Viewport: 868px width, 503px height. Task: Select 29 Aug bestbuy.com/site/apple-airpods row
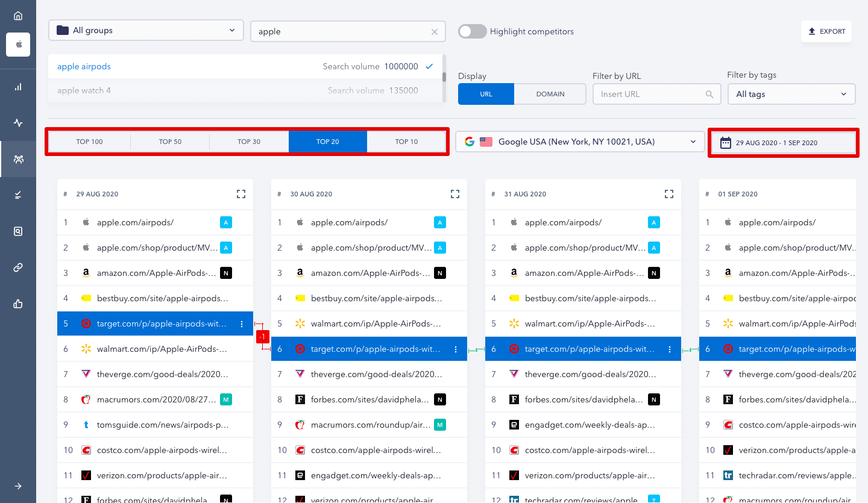pos(155,298)
